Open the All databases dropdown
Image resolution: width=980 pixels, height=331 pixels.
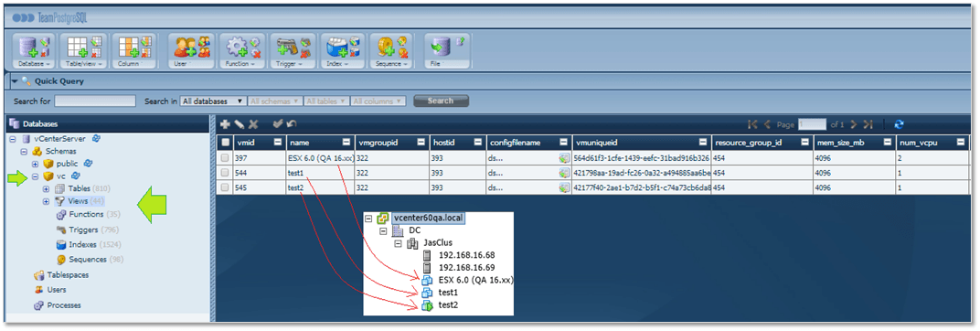(212, 101)
